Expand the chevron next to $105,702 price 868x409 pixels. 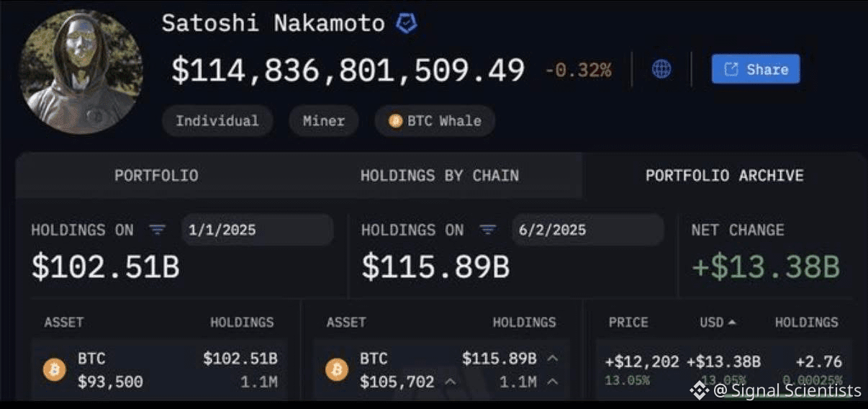pyautogui.click(x=450, y=382)
